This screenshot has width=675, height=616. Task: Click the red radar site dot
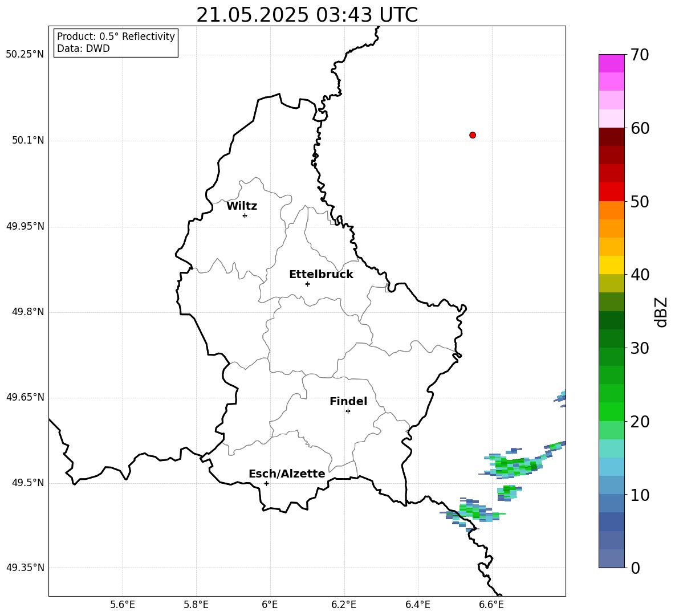[x=473, y=135]
